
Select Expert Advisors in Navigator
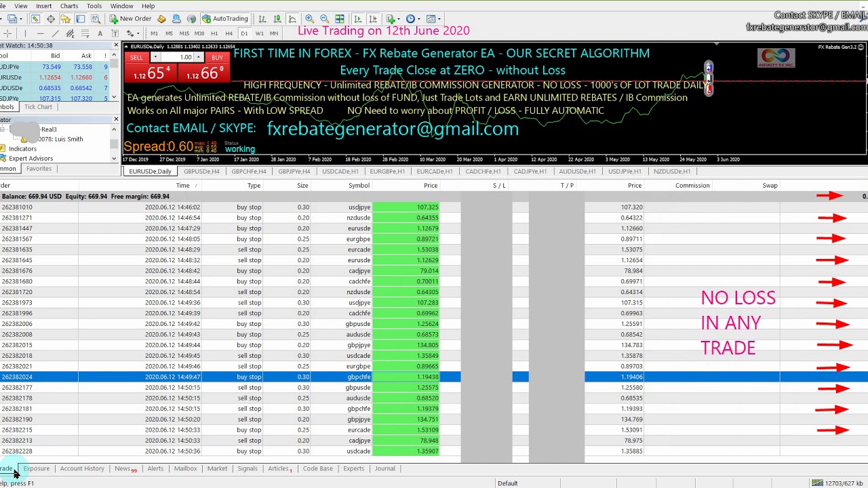tap(31, 159)
